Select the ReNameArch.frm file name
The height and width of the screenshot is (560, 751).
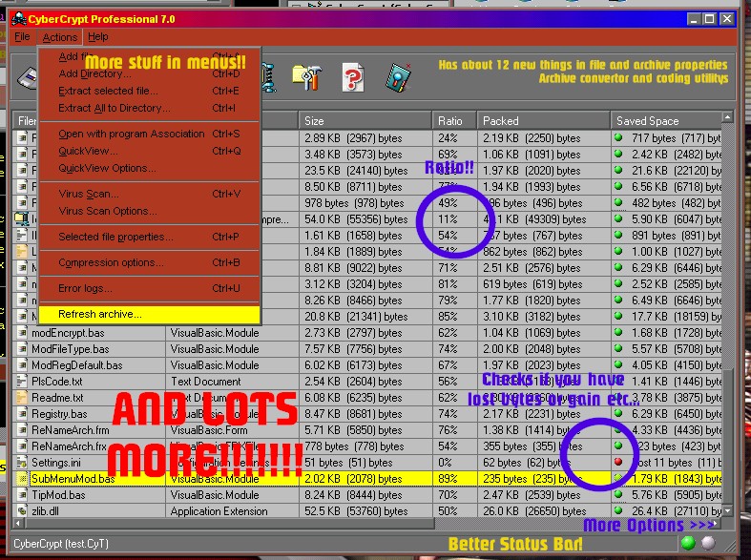(71, 430)
